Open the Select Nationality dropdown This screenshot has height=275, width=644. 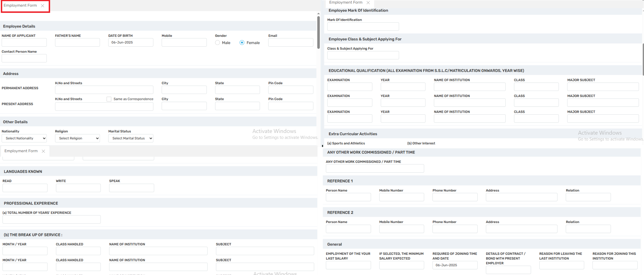coord(24,138)
